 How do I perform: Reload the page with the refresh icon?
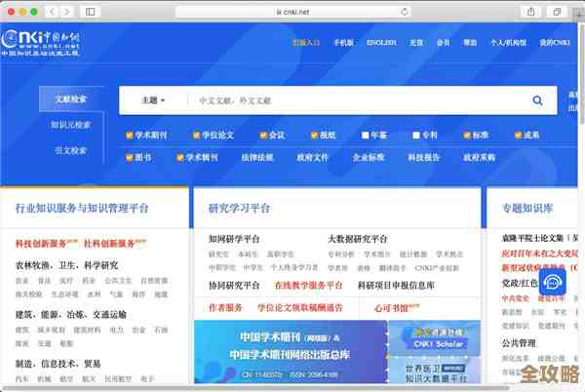[x=405, y=12]
